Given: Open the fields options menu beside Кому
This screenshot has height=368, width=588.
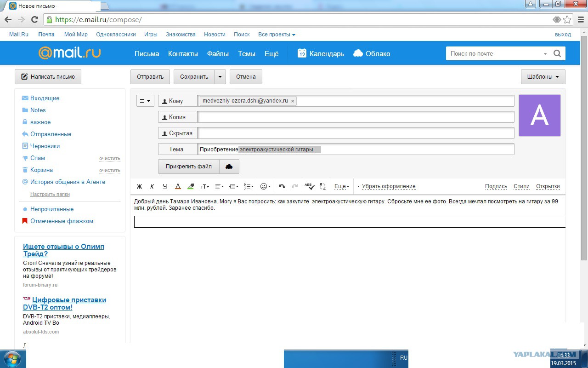Looking at the screenshot, I should point(145,101).
